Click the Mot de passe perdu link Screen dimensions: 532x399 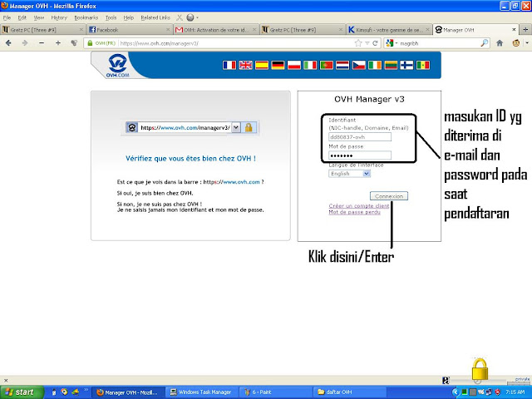(354, 213)
